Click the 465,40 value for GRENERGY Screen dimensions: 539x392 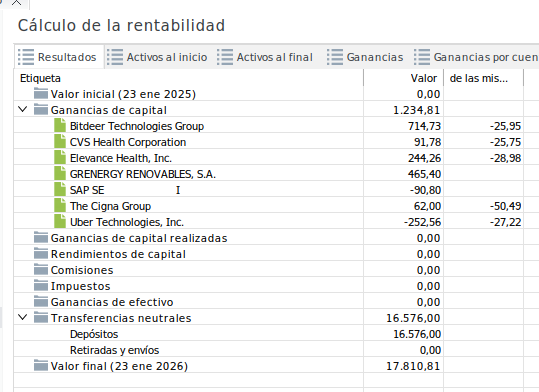424,174
